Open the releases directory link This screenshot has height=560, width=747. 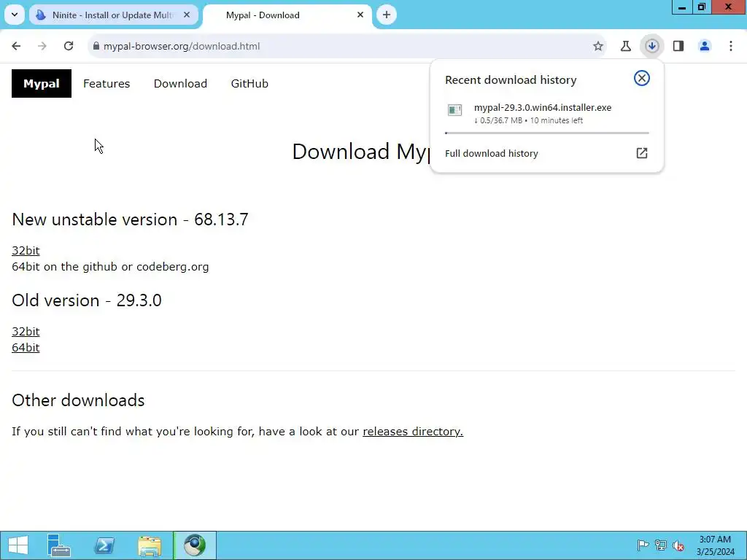(413, 432)
